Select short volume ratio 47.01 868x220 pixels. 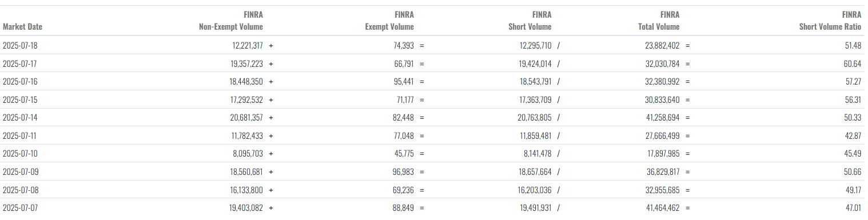click(853, 208)
